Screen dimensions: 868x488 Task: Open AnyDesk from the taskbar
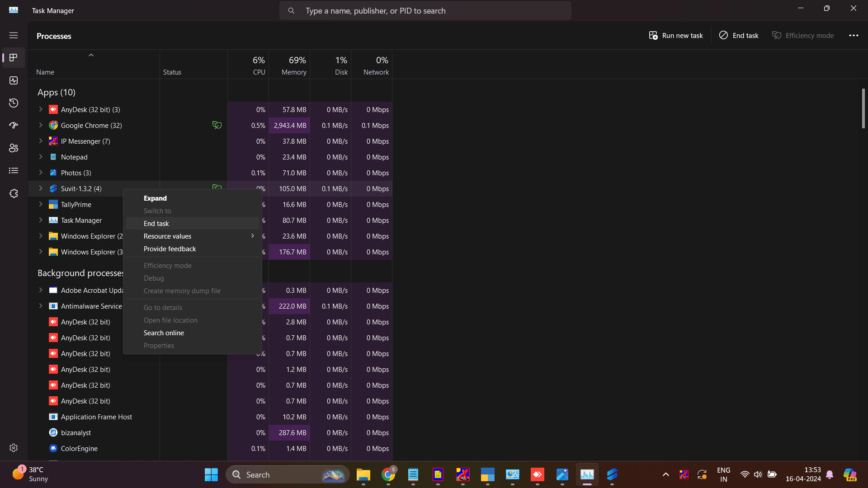(538, 474)
